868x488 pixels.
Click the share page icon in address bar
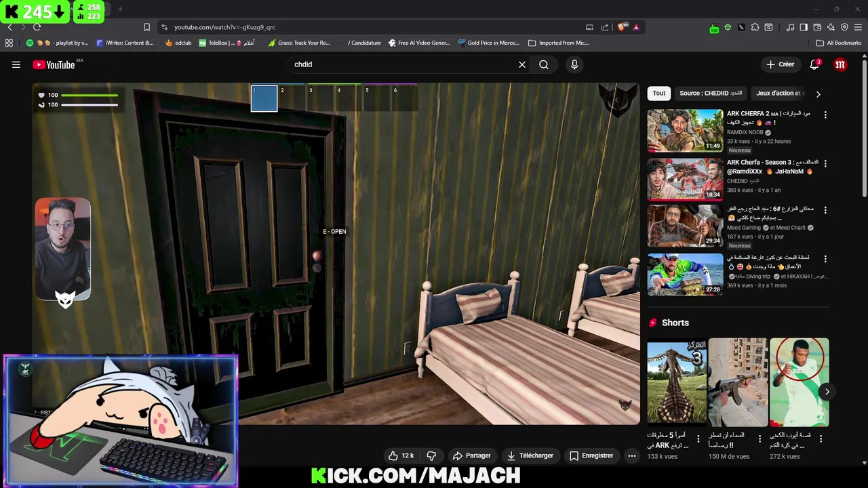point(605,27)
